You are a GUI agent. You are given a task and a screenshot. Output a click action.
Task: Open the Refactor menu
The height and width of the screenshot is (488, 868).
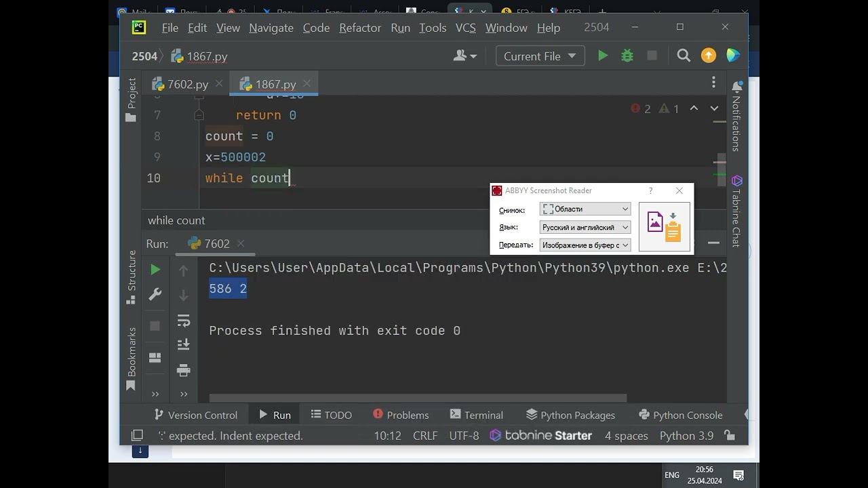point(360,27)
